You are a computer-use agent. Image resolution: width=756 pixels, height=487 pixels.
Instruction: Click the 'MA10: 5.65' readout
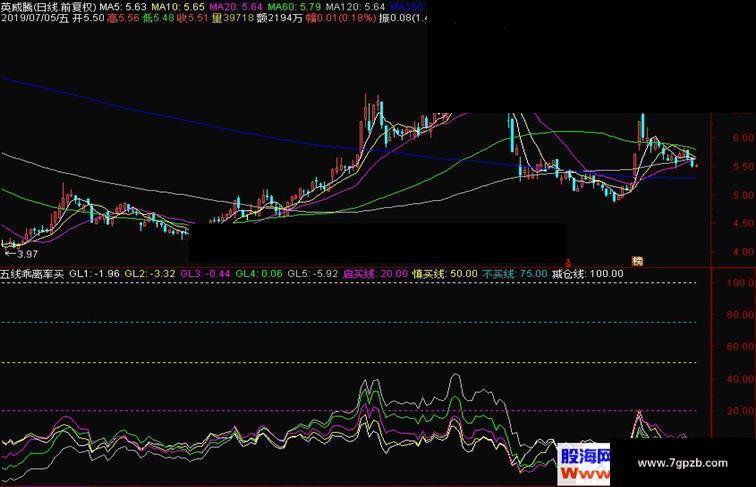click(x=178, y=7)
